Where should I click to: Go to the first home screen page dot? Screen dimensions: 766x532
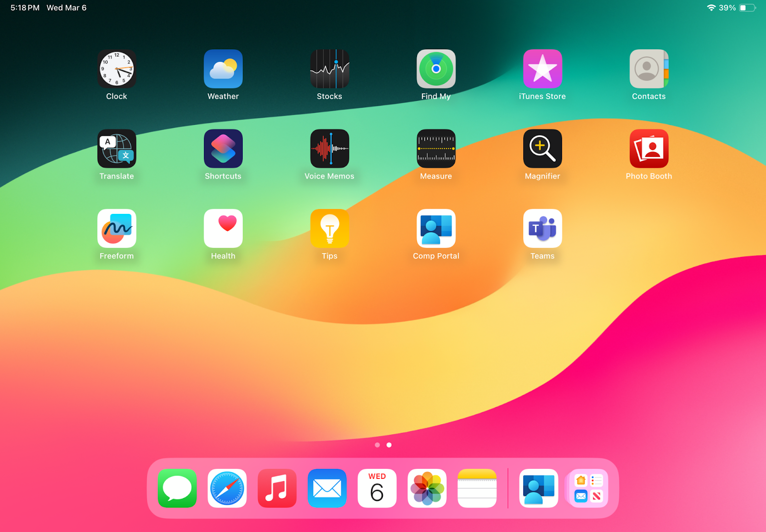tap(377, 445)
